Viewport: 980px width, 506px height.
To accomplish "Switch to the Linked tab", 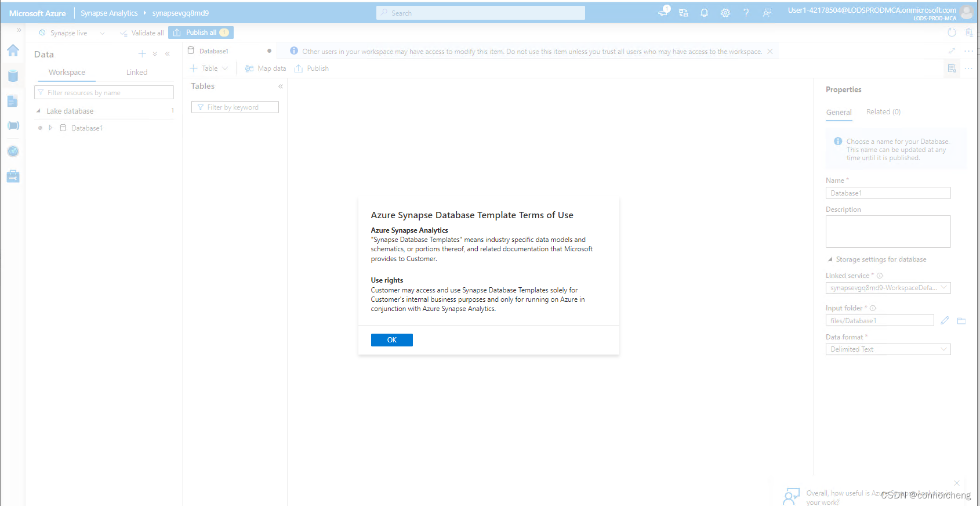I will (137, 73).
